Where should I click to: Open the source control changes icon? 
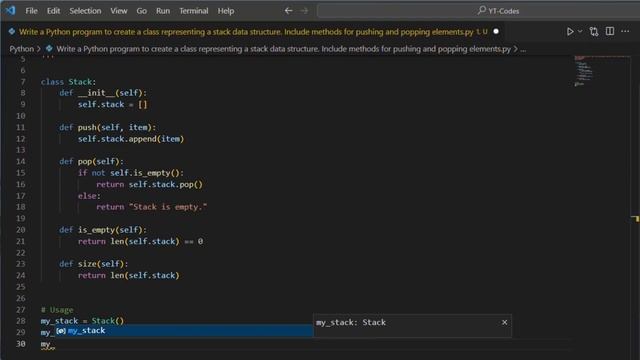(594, 31)
